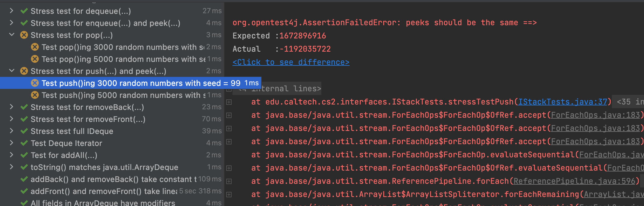Image resolution: width=644 pixels, height=206 pixels.
Task: Click failed icon next to push()ing 5000 test
Action: tap(35, 95)
